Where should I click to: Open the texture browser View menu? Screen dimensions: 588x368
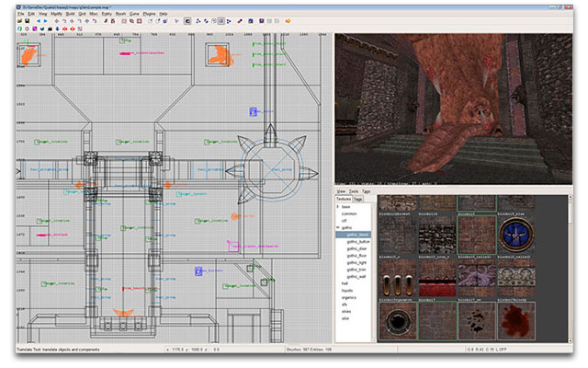point(341,191)
